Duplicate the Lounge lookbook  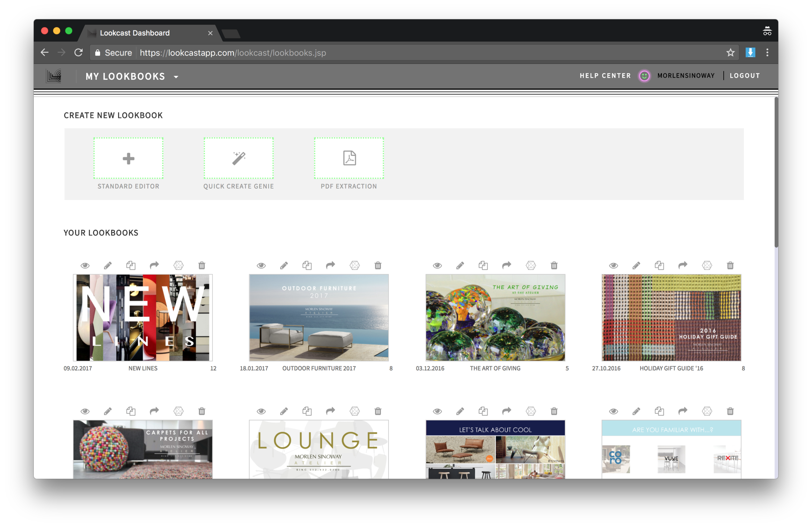coord(307,411)
